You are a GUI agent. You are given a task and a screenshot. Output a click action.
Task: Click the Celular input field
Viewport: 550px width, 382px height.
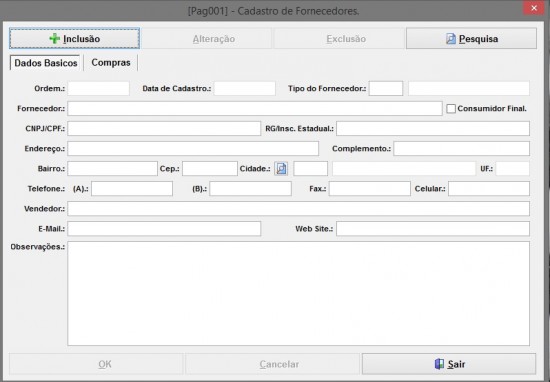(x=489, y=188)
